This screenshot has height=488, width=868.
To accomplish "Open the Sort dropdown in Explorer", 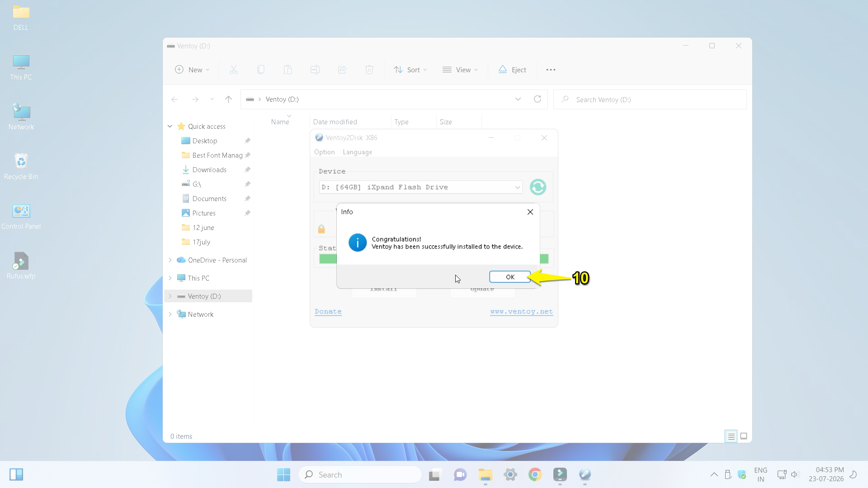I will pos(410,70).
